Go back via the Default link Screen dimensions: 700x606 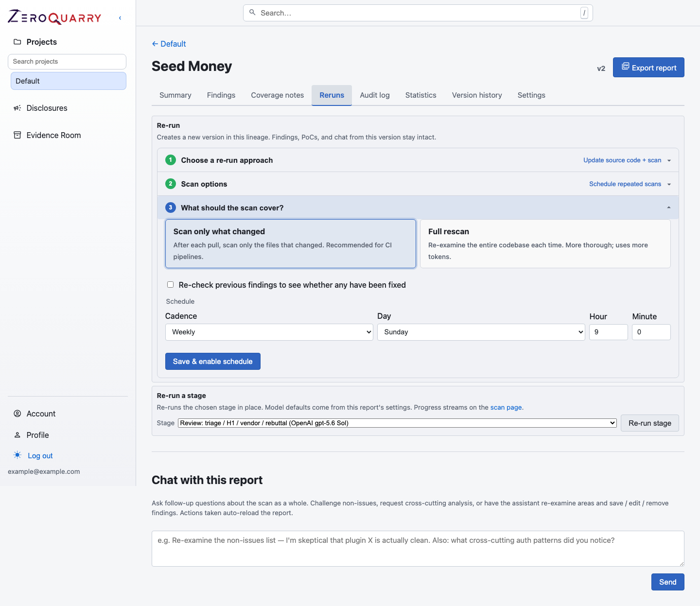tap(169, 44)
